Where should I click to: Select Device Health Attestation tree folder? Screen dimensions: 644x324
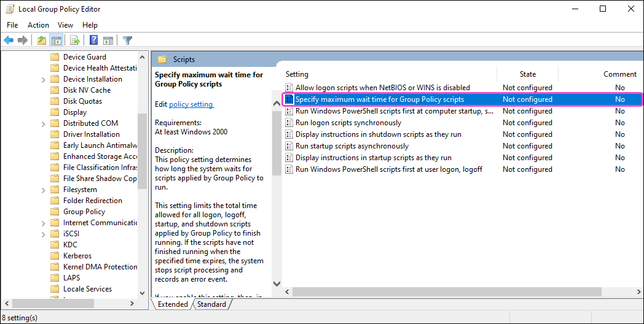pyautogui.click(x=100, y=68)
